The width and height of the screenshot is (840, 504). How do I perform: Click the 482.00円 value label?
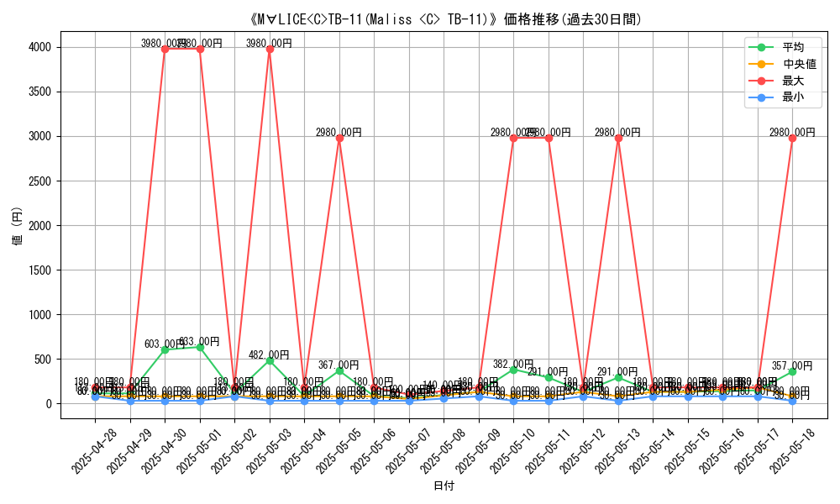click(269, 355)
